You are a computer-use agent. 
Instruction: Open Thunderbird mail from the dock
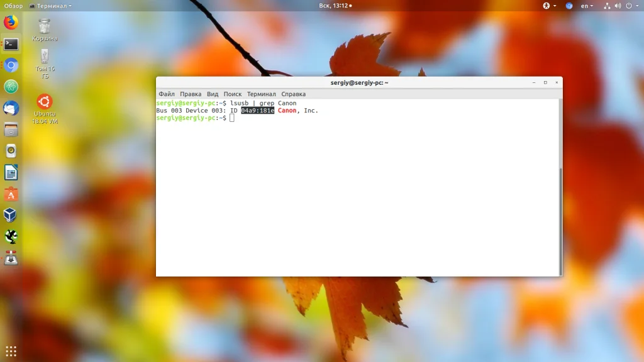coord(11,108)
